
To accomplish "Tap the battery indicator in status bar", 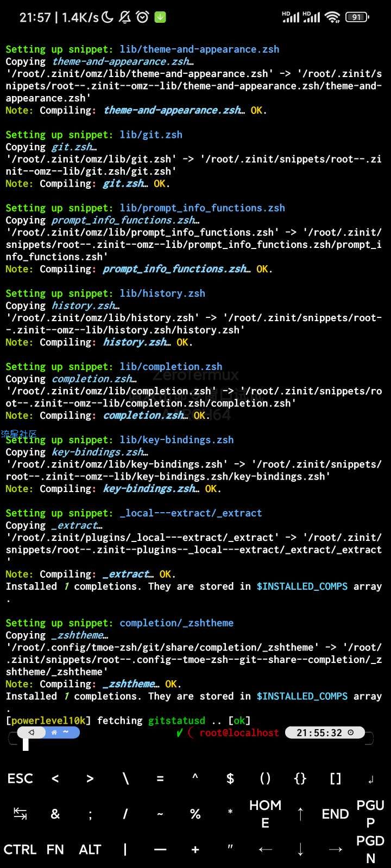I will [x=357, y=17].
